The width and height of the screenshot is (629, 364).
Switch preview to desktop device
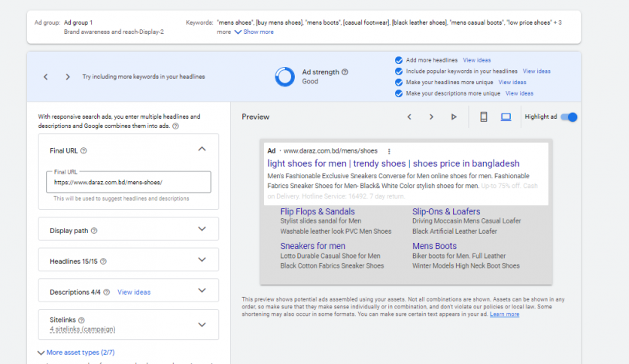pyautogui.click(x=506, y=117)
